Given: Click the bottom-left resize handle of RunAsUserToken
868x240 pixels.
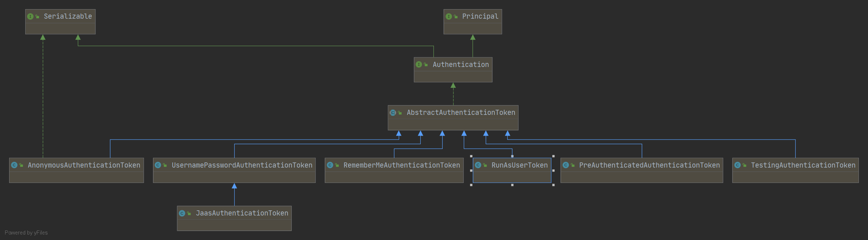Looking at the screenshot, I should (x=471, y=185).
